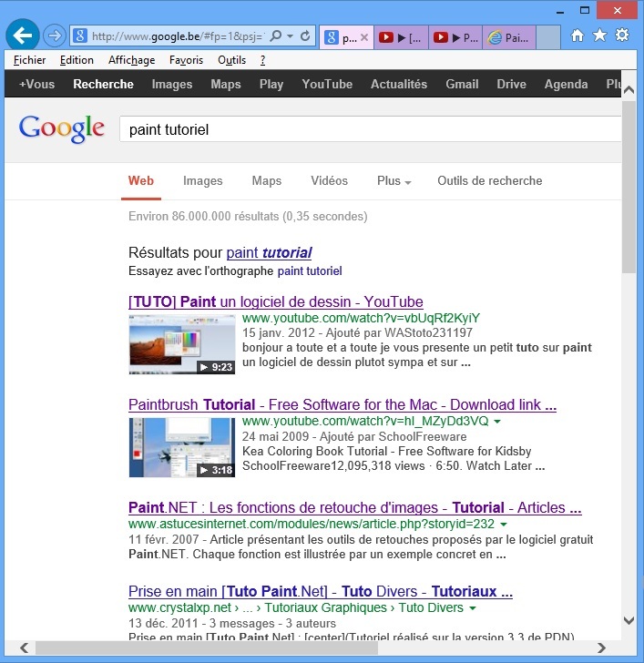Expand dropdown arrow beside astucesinternet.com URL
Screen dimensions: 644x663
[503, 525]
